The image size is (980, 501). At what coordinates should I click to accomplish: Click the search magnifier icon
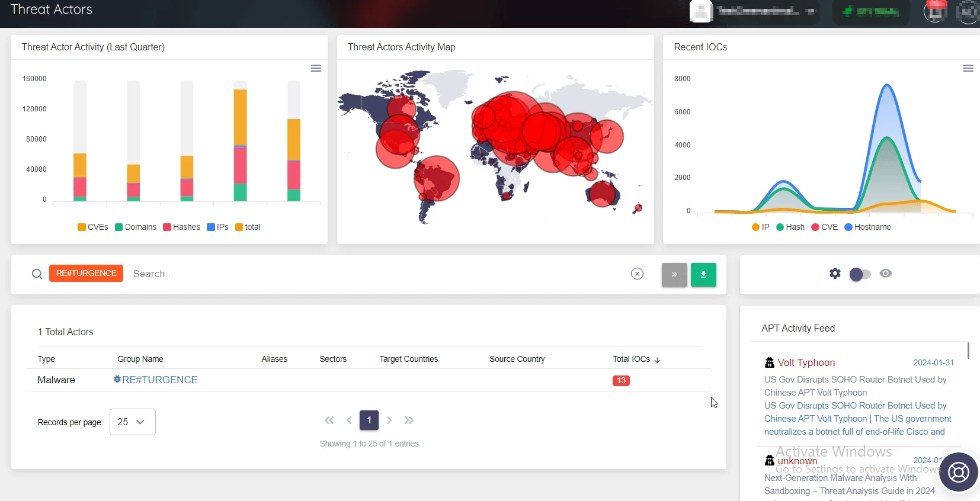coord(37,274)
